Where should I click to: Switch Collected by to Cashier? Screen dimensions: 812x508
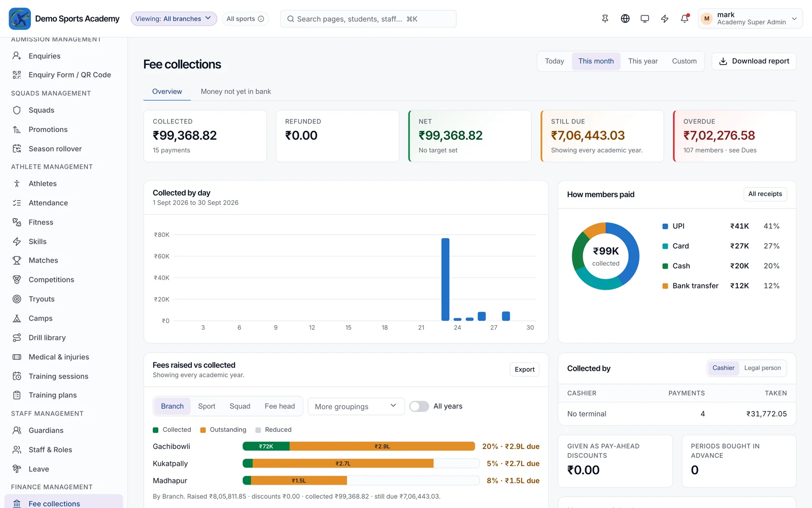[x=723, y=368]
